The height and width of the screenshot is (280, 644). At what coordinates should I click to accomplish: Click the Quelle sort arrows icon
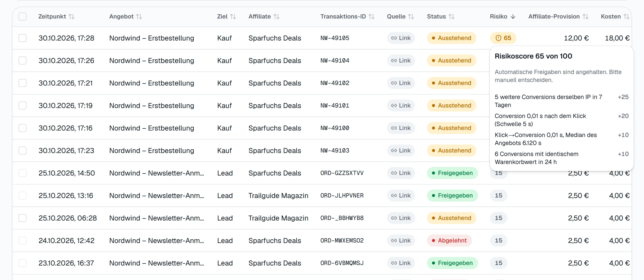[411, 16]
